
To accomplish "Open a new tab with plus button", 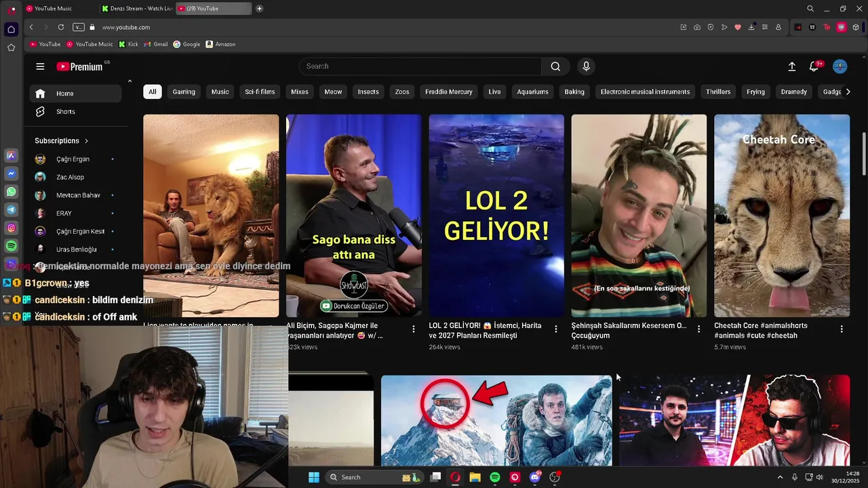I will [x=259, y=9].
